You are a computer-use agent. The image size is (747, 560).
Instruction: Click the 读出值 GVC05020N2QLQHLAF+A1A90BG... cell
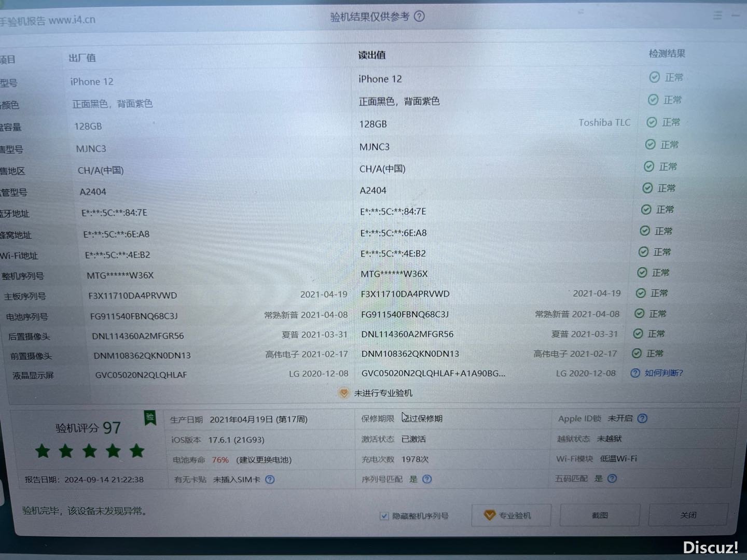(x=433, y=373)
